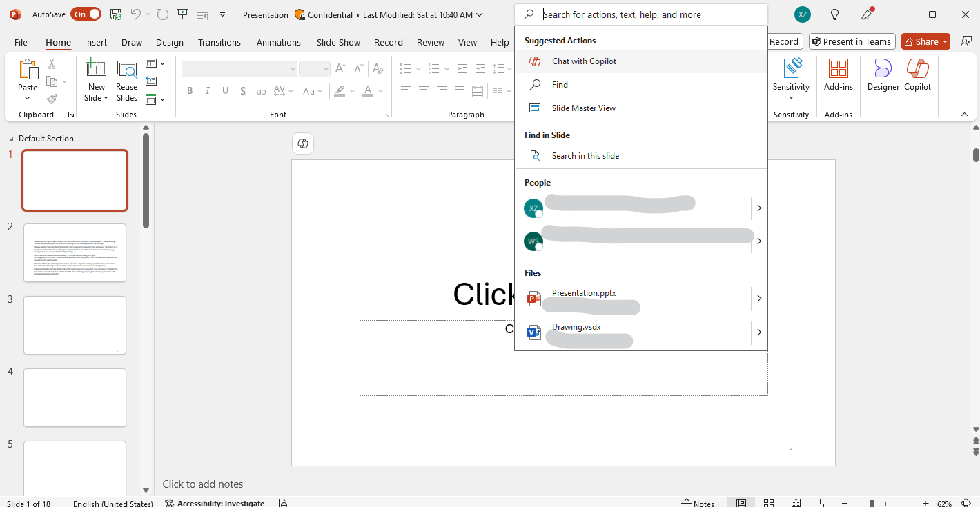Image resolution: width=980 pixels, height=507 pixels.
Task: Switch to Slide Sorter view icon
Action: [769, 503]
